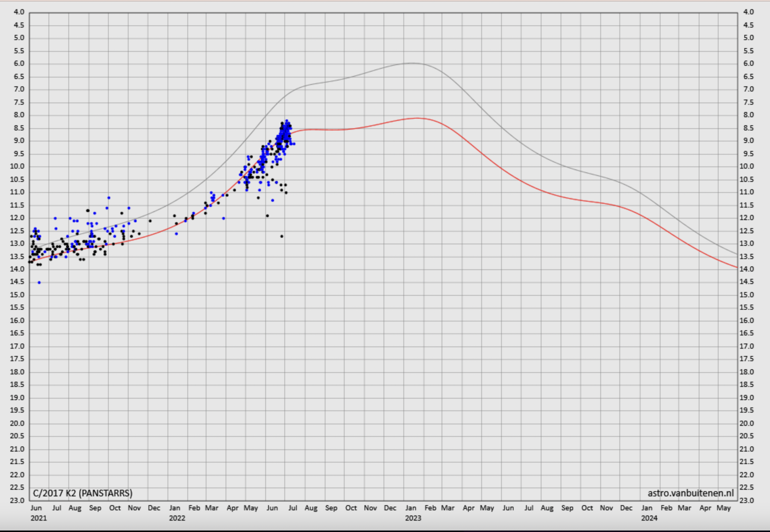
Task: Click the red curve's peak near January 2023
Action: pyautogui.click(x=417, y=118)
